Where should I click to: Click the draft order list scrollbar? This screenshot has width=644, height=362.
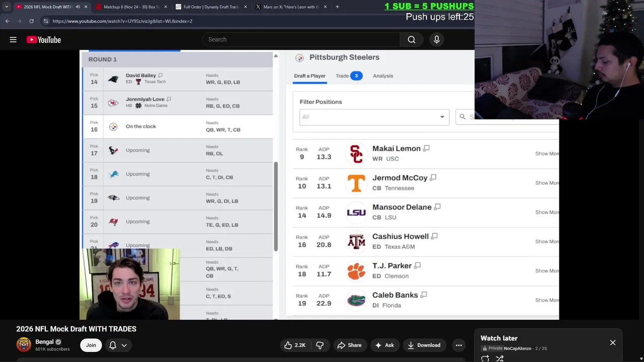[276, 206]
